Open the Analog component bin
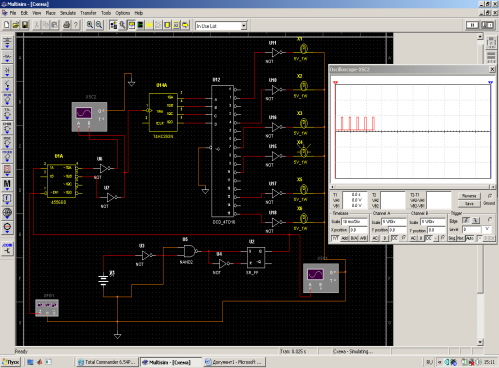 7,100
